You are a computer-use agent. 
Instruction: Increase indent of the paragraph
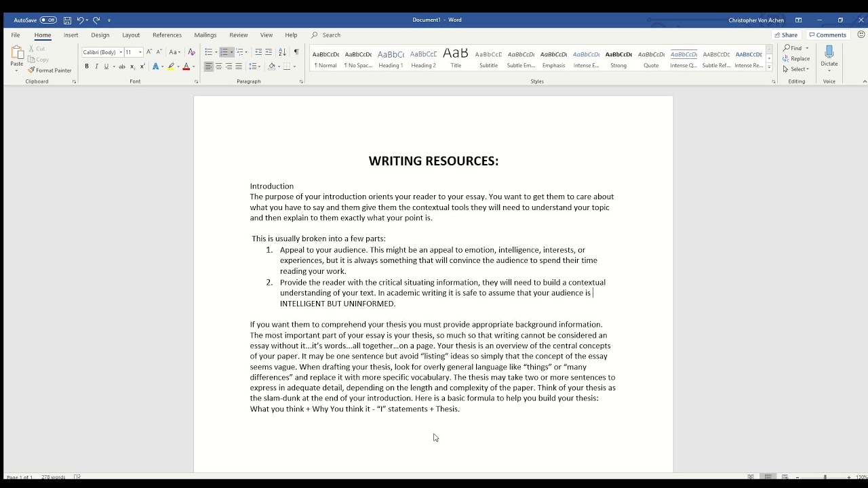(269, 52)
